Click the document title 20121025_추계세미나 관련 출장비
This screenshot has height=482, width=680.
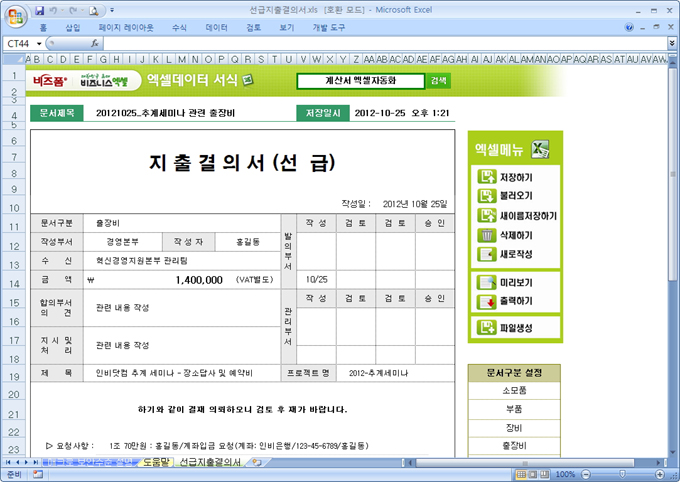(x=165, y=113)
